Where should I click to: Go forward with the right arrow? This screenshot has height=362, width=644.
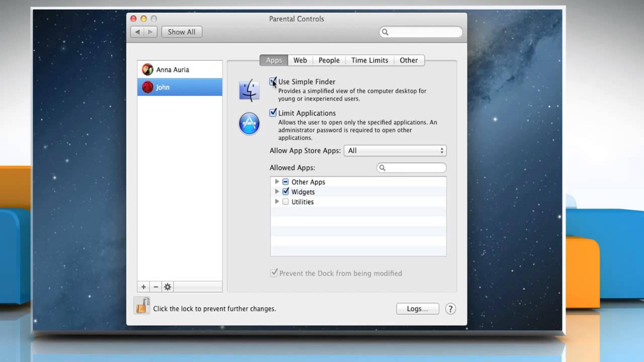coord(150,32)
